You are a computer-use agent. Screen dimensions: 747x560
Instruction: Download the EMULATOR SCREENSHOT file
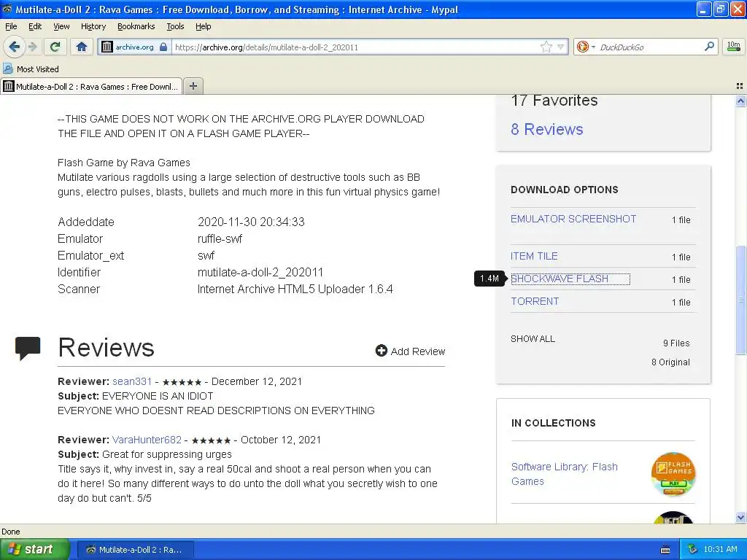(573, 219)
